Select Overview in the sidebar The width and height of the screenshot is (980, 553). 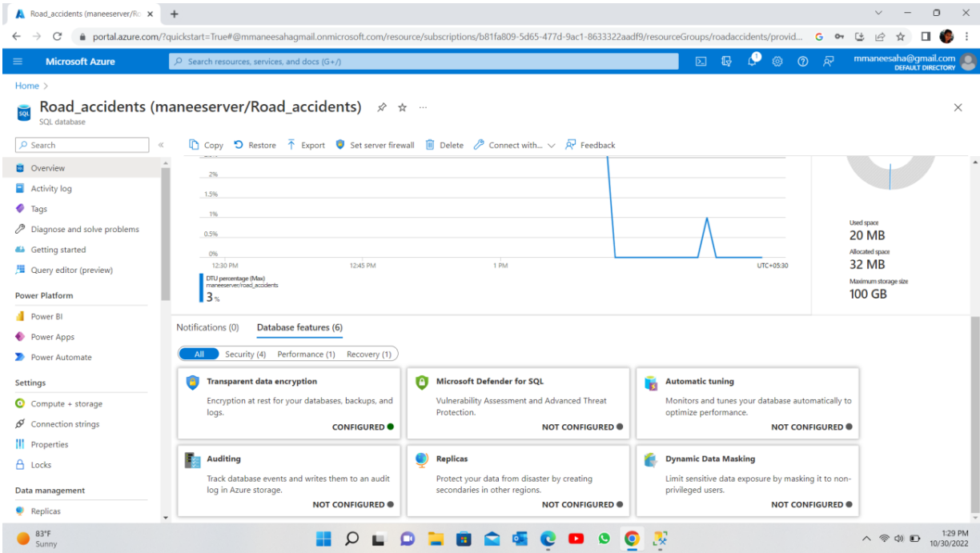(x=80, y=168)
